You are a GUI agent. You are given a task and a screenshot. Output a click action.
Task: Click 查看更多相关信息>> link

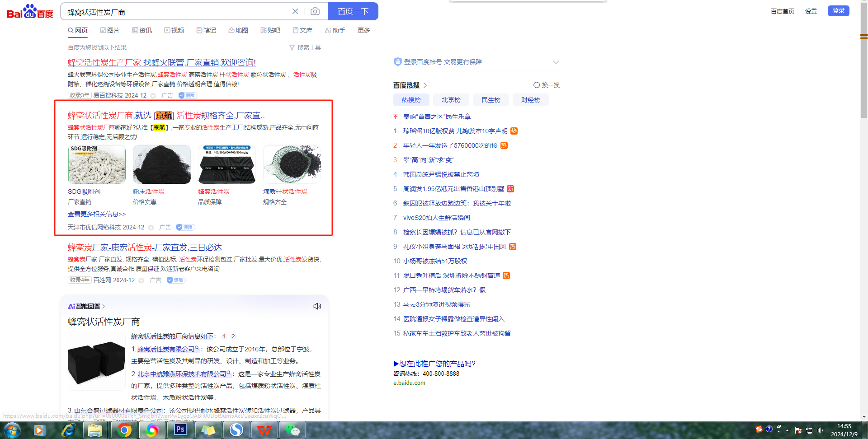click(97, 214)
